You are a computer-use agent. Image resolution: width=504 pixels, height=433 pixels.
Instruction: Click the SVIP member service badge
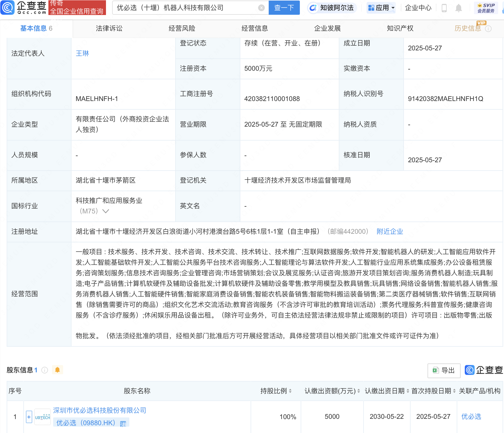486,8
